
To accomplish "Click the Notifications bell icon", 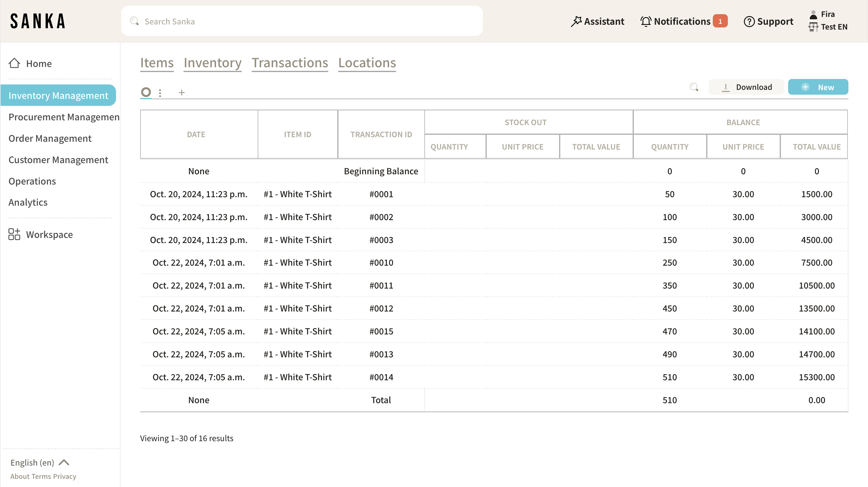I will 646,21.
